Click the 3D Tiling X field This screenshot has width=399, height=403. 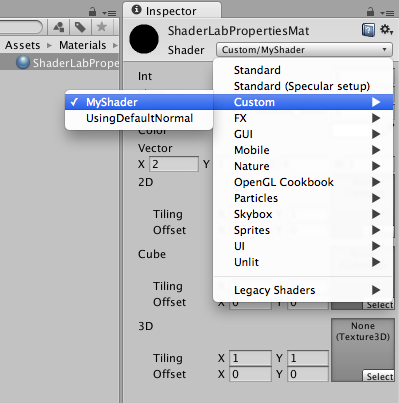click(250, 358)
